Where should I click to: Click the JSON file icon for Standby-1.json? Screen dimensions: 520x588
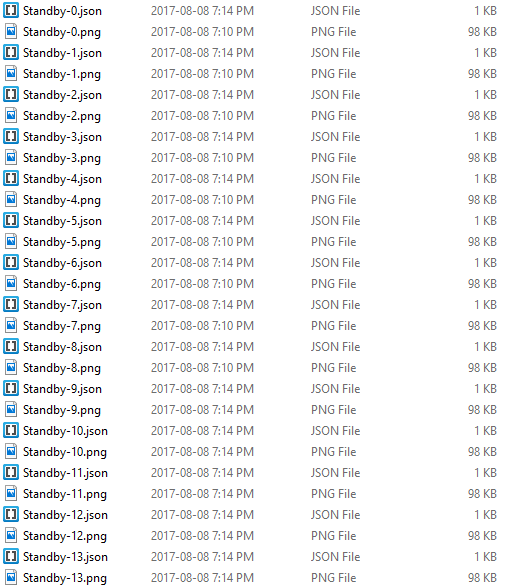click(x=11, y=52)
